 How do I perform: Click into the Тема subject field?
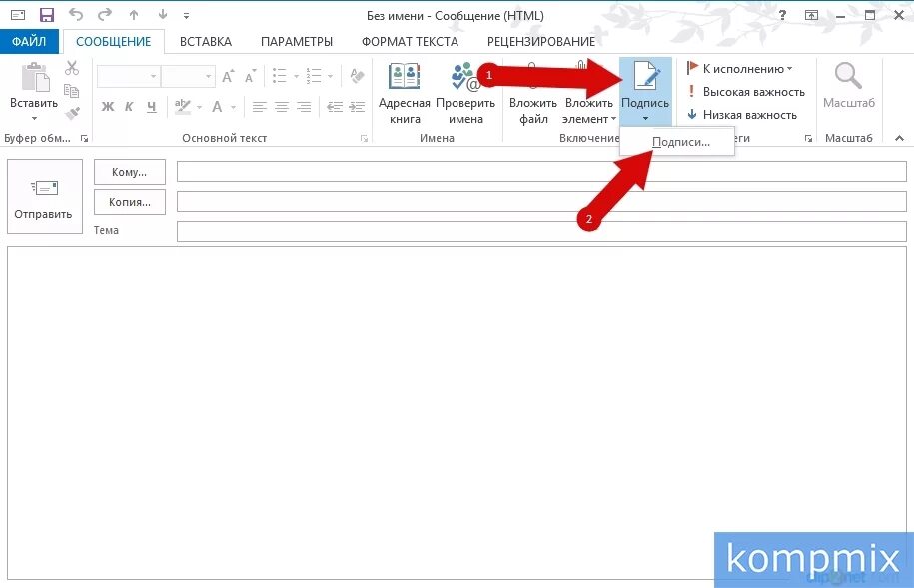(x=541, y=231)
